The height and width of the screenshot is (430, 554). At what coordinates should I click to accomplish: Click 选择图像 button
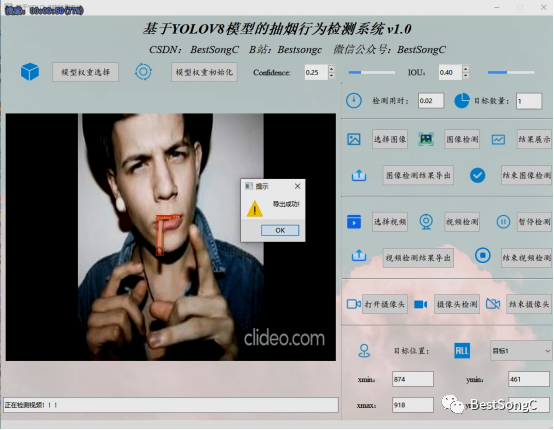(390, 139)
